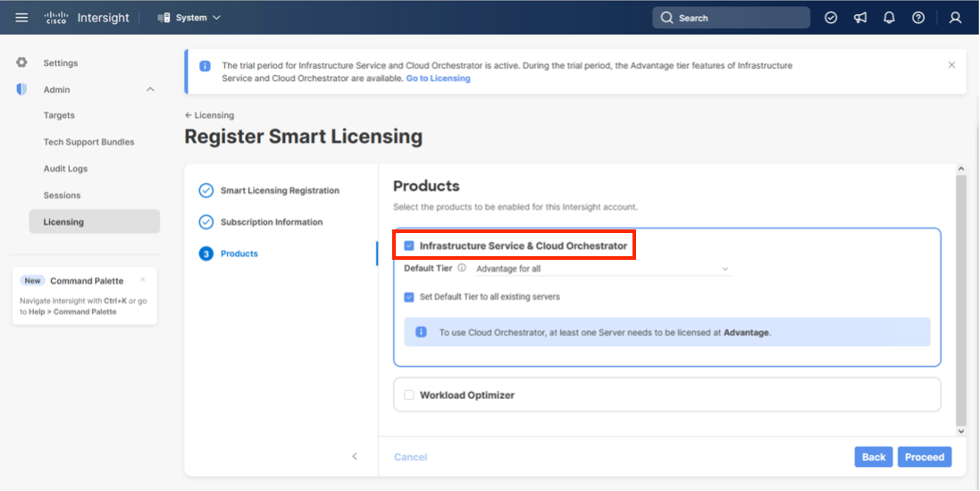Open the user profile icon
This screenshot has width=980, height=491.
pyautogui.click(x=955, y=18)
